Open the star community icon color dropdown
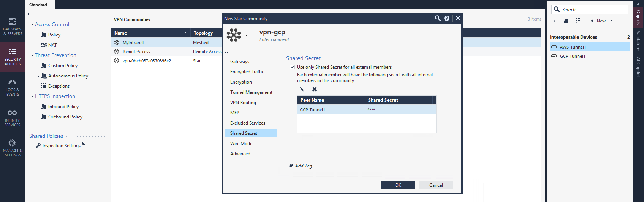Image resolution: width=644 pixels, height=202 pixels. coord(246,35)
